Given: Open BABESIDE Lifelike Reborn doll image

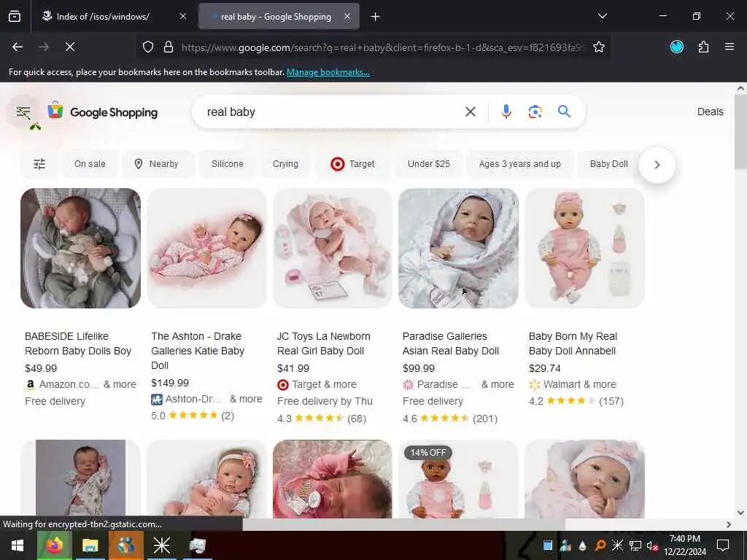Looking at the screenshot, I should pyautogui.click(x=80, y=248).
